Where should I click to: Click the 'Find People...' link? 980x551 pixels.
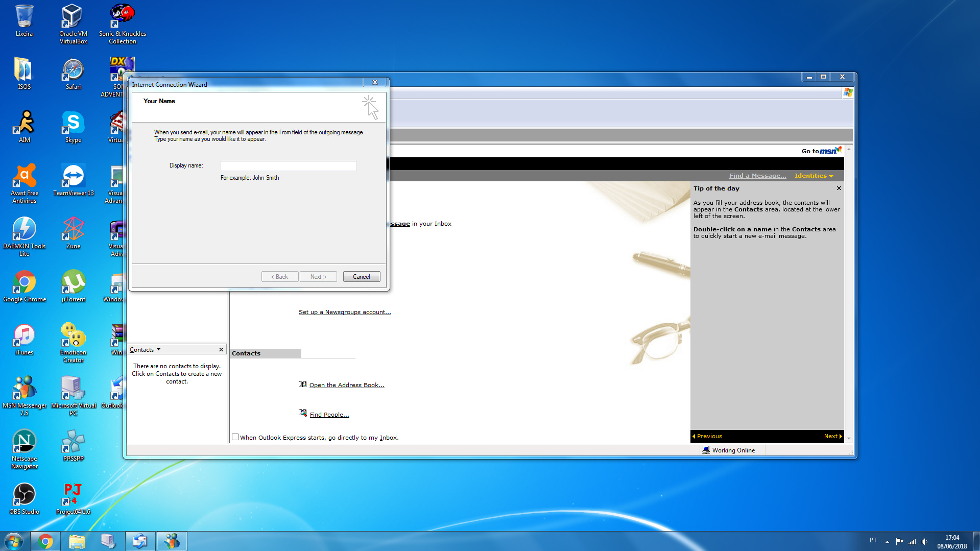(x=329, y=415)
